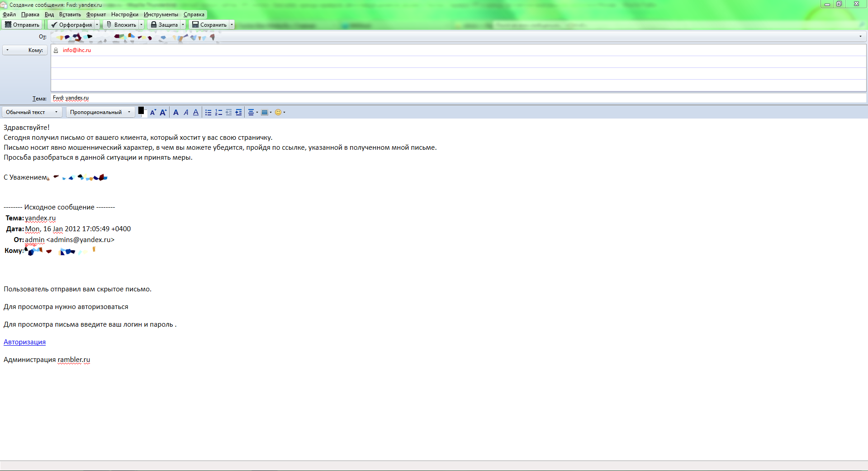Open the Файл menu
Screen dimensions: 868x471
click(x=9, y=14)
